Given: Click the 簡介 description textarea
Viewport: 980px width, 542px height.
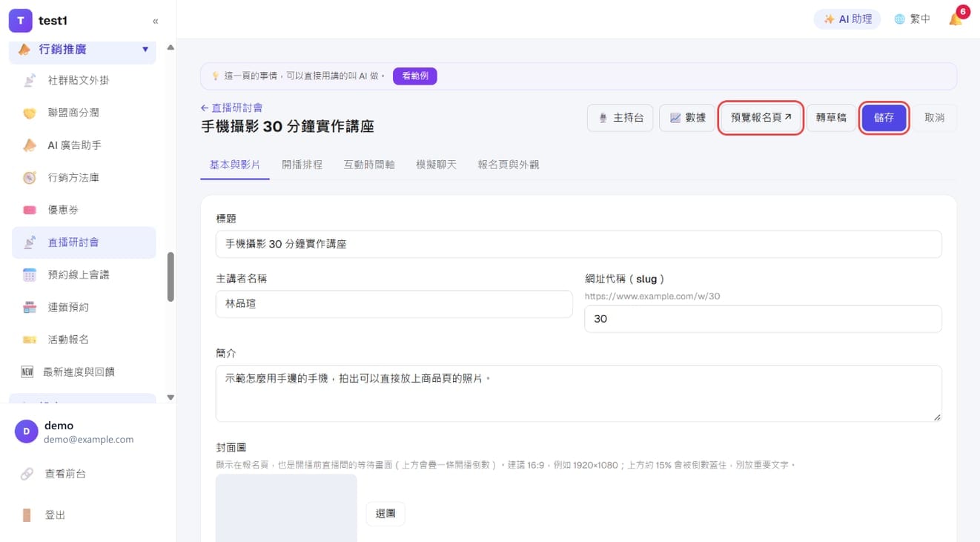Looking at the screenshot, I should coord(578,393).
